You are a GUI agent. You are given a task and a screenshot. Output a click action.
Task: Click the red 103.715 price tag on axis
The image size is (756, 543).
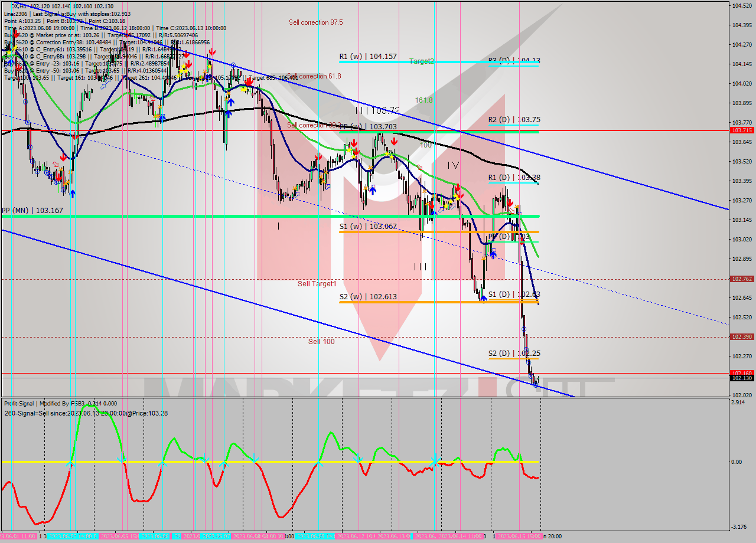[742, 130]
